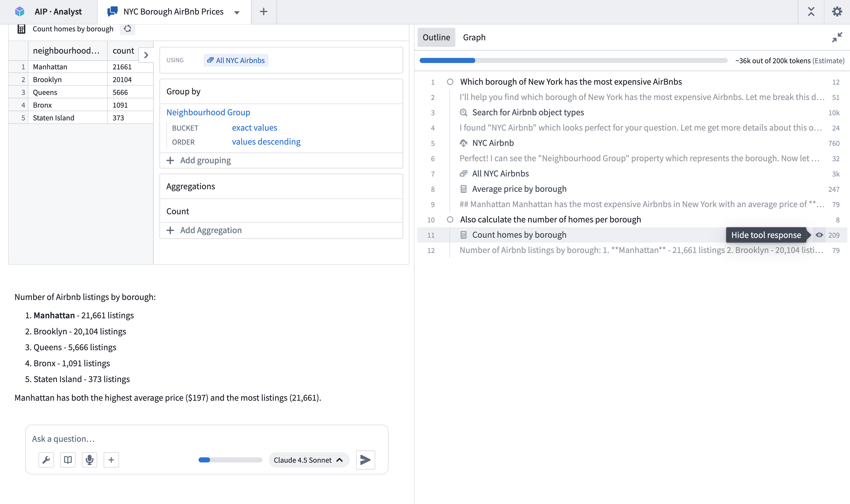Screen dimensions: 850x504
Task: Collapse the outline panel with minimize arrows icon
Action: (x=837, y=37)
